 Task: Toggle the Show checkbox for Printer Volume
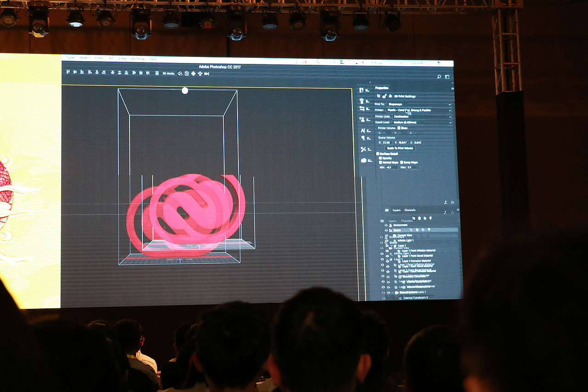coord(399,128)
